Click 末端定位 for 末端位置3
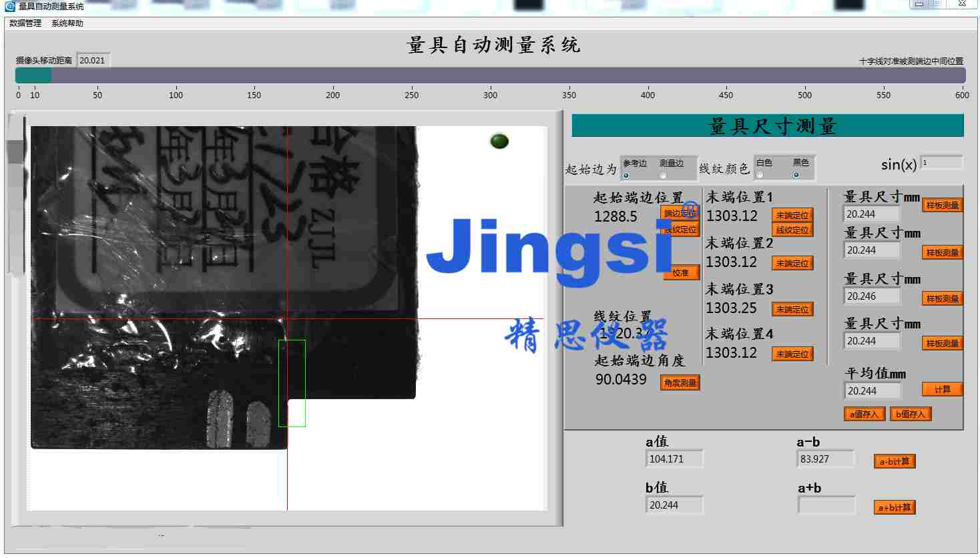The width and height of the screenshot is (980, 558). click(792, 308)
